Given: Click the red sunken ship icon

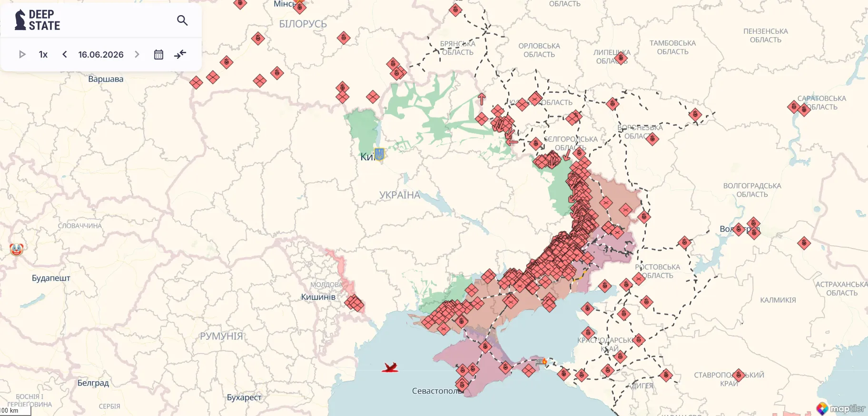Looking at the screenshot, I should [390, 367].
